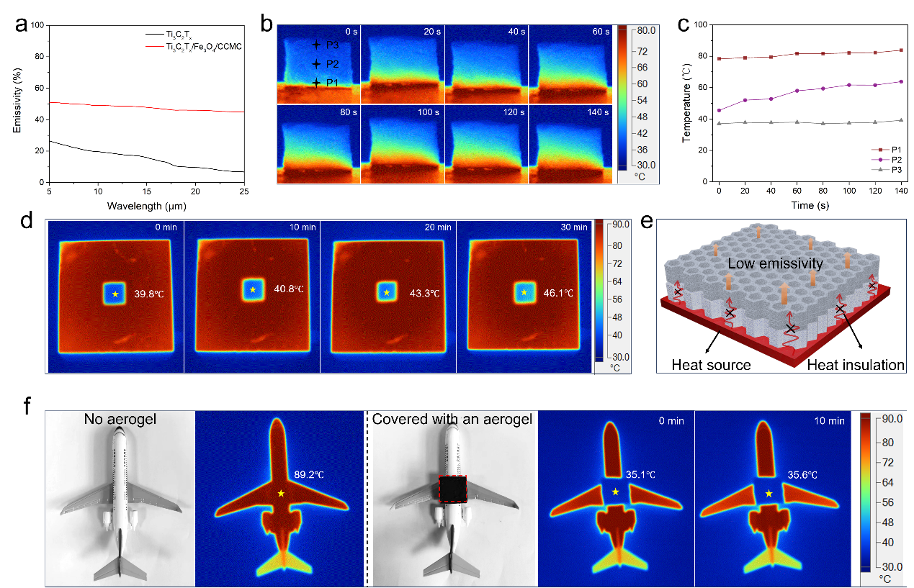Click the P1 cross marker in the 0 s frame
The width and height of the screenshot is (914, 588).
tap(316, 83)
